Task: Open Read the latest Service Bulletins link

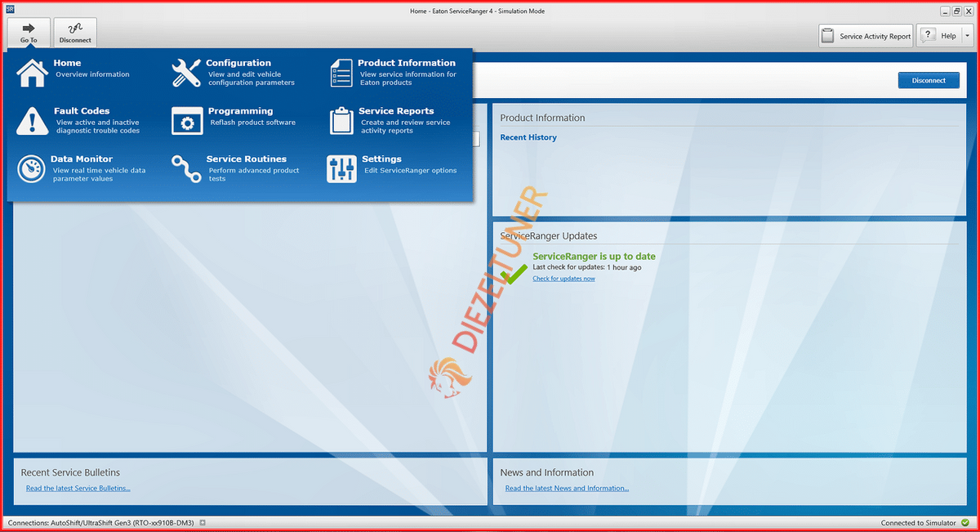Action: click(78, 489)
